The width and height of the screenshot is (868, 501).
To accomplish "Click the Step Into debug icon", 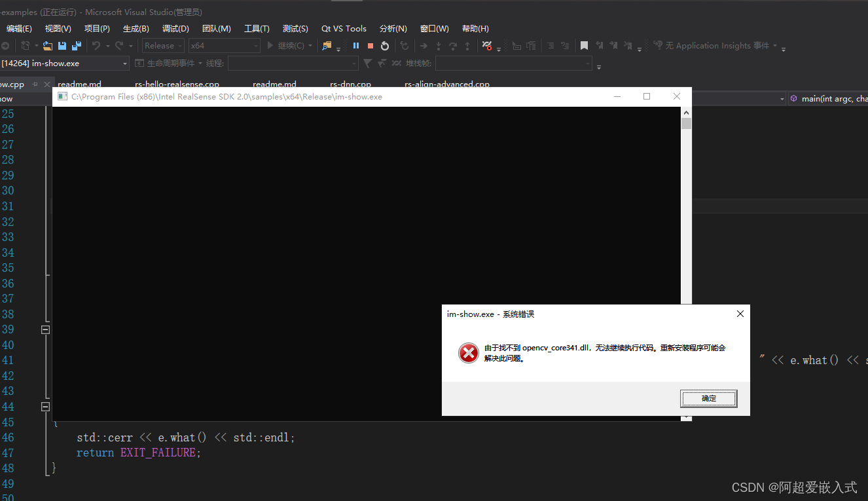I will coord(438,46).
